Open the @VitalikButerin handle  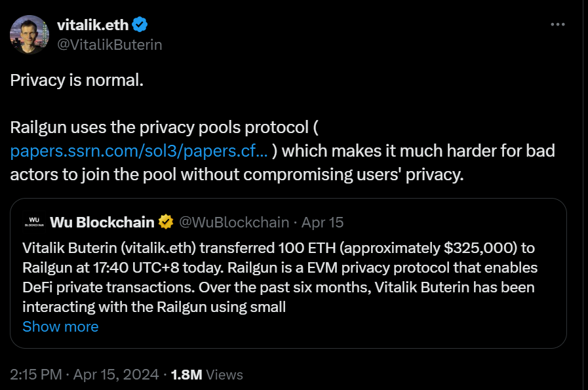pos(109,45)
